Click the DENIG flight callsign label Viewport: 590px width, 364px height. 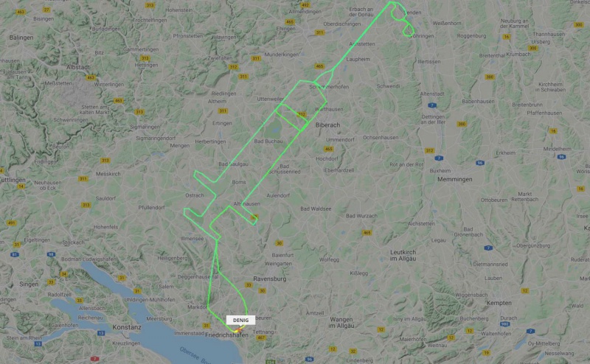point(241,320)
